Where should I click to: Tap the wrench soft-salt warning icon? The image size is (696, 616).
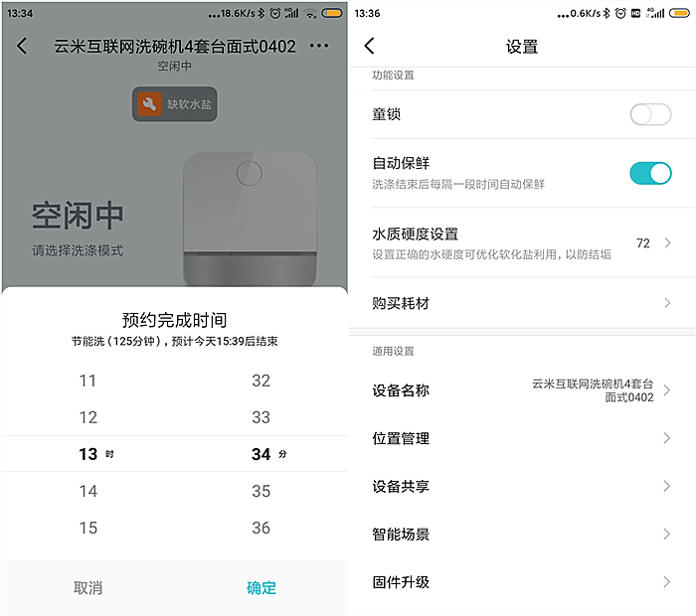pyautogui.click(x=149, y=103)
